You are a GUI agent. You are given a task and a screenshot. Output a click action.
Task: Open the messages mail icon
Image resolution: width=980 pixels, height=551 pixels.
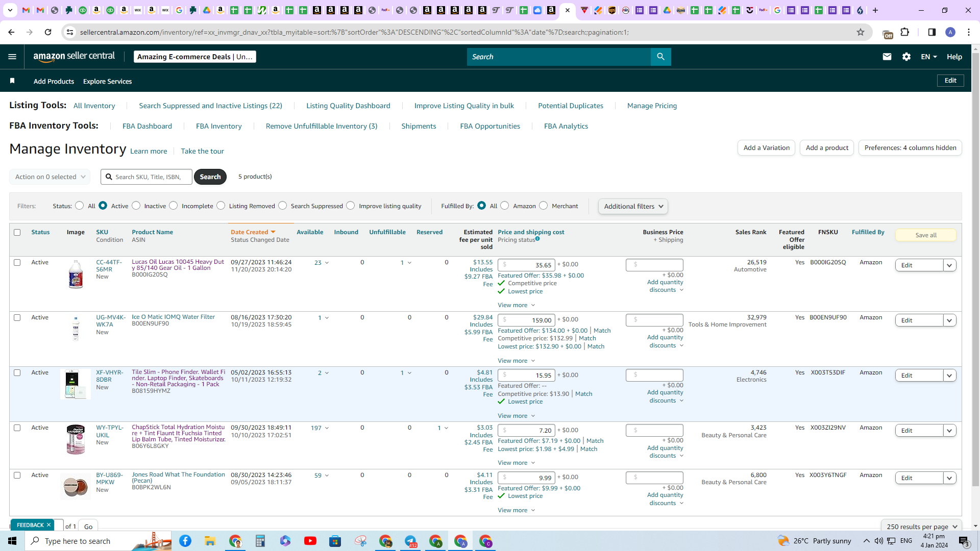click(887, 57)
